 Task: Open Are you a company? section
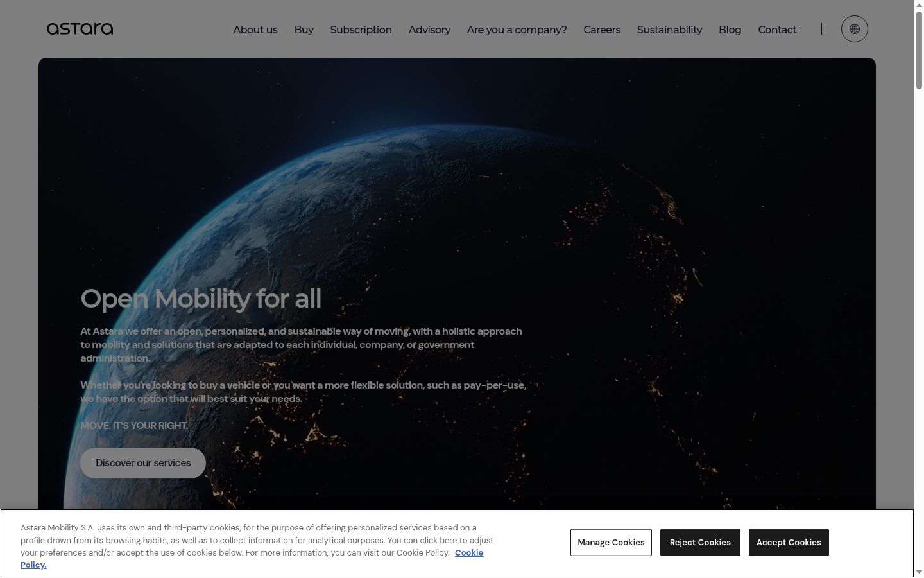coord(517,30)
